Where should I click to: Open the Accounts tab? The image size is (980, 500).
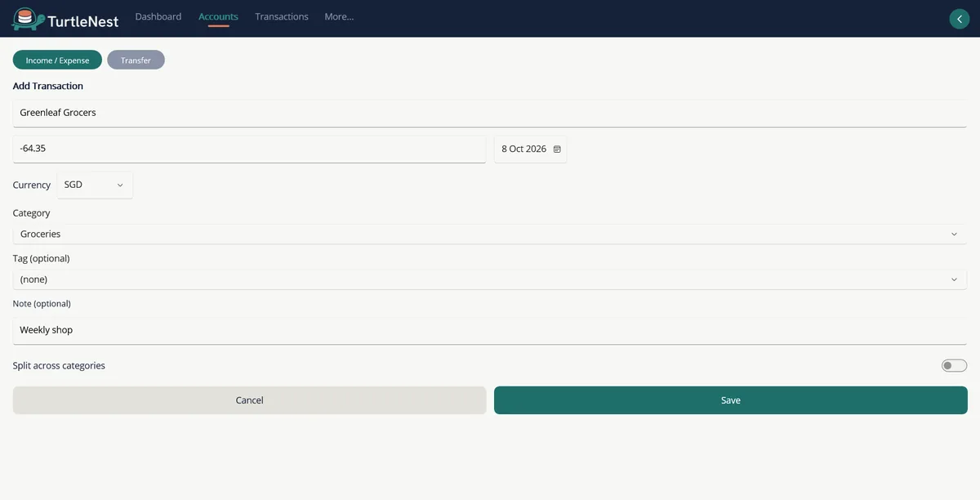[218, 16]
